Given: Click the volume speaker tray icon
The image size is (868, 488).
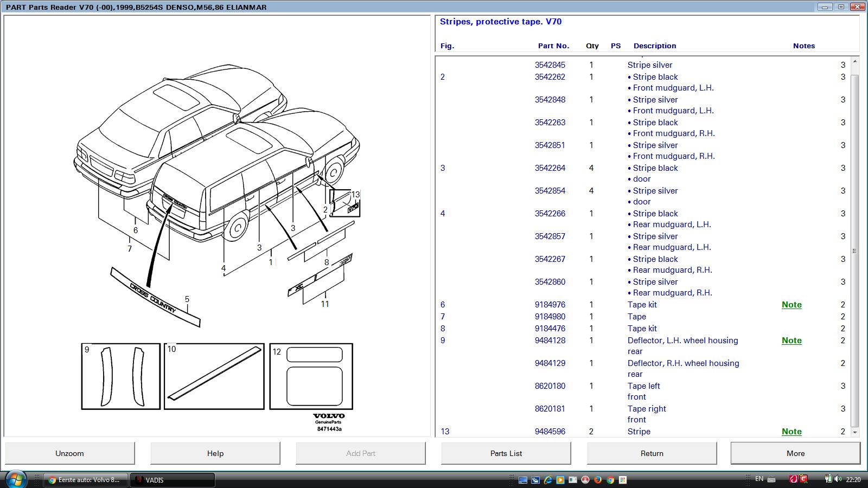Looking at the screenshot, I should (839, 479).
